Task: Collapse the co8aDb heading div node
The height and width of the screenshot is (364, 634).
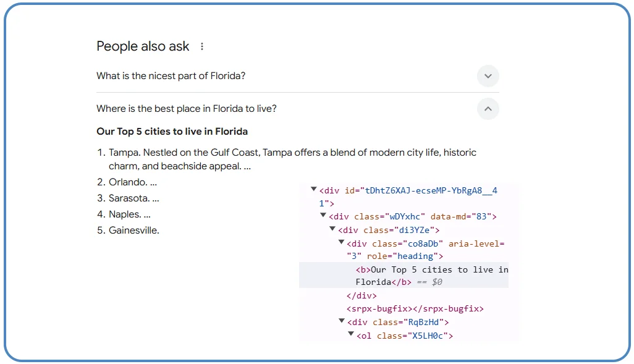Action: [341, 242]
